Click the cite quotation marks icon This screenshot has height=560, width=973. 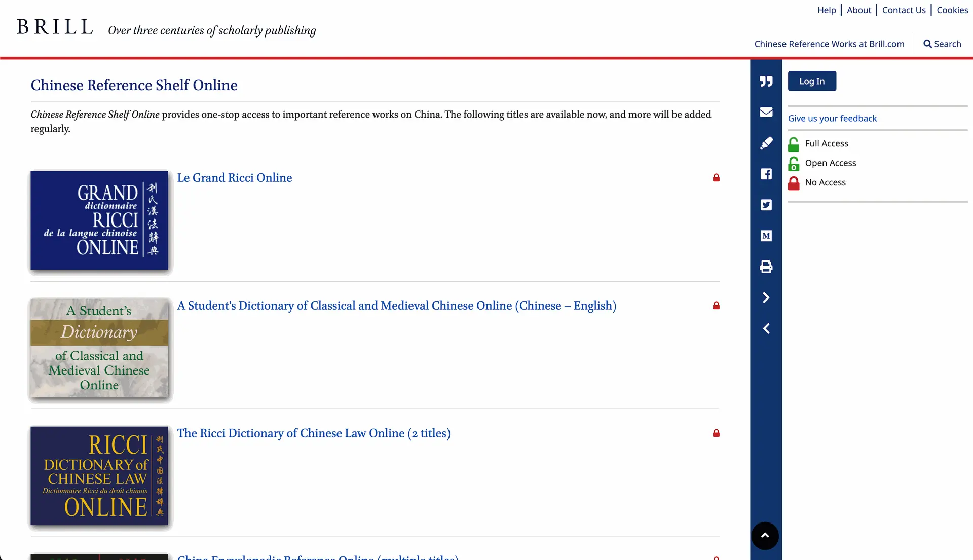click(766, 81)
